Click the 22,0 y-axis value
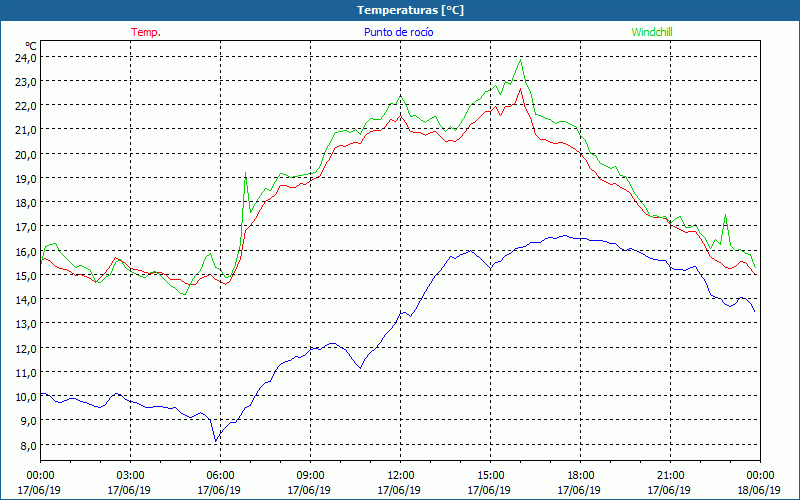 coord(27,106)
